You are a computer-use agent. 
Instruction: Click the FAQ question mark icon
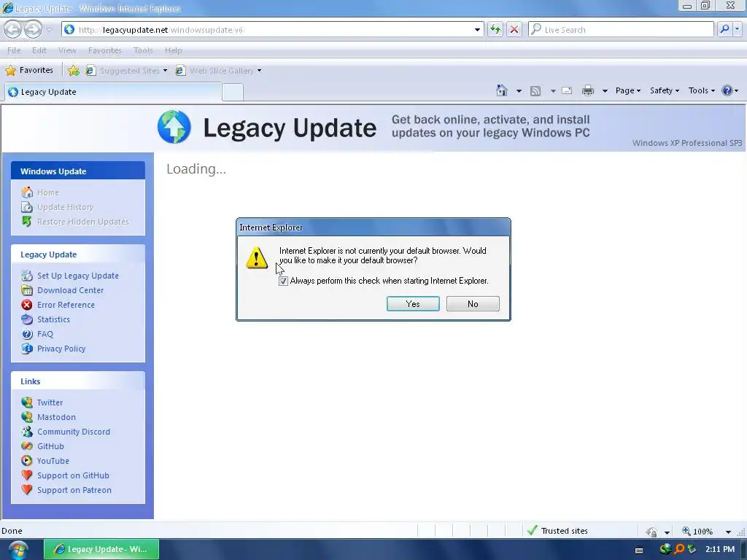(x=27, y=334)
